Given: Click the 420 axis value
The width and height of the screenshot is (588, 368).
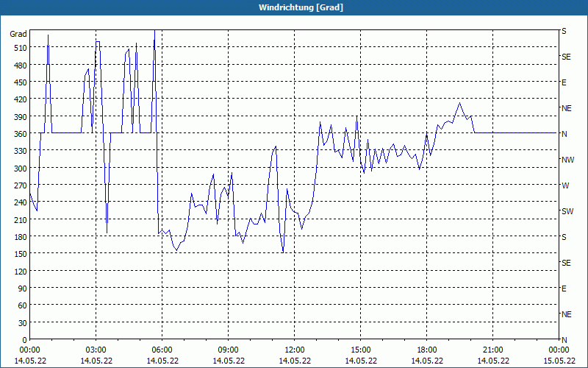Looking at the screenshot, I should tap(21, 100).
